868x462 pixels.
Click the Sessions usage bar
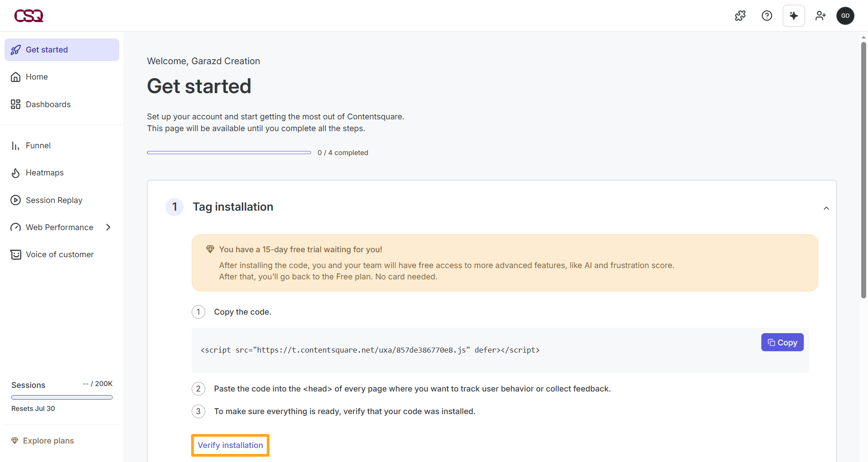pyautogui.click(x=62, y=397)
